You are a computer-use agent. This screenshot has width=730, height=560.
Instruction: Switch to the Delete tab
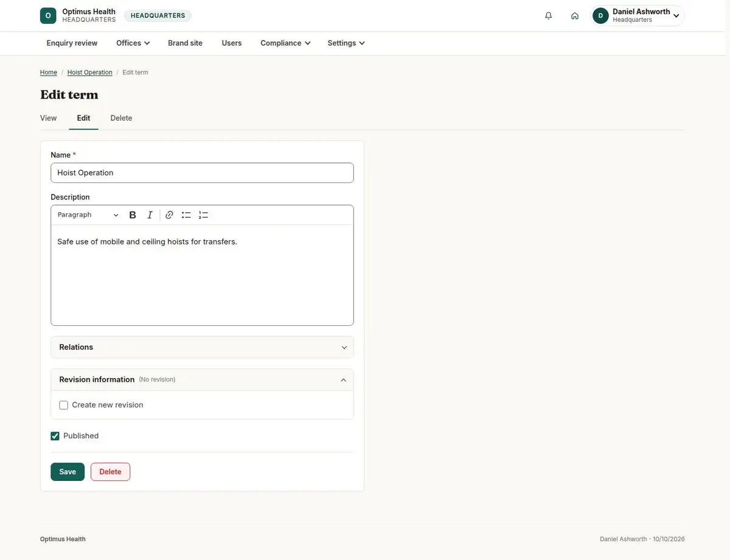click(121, 118)
